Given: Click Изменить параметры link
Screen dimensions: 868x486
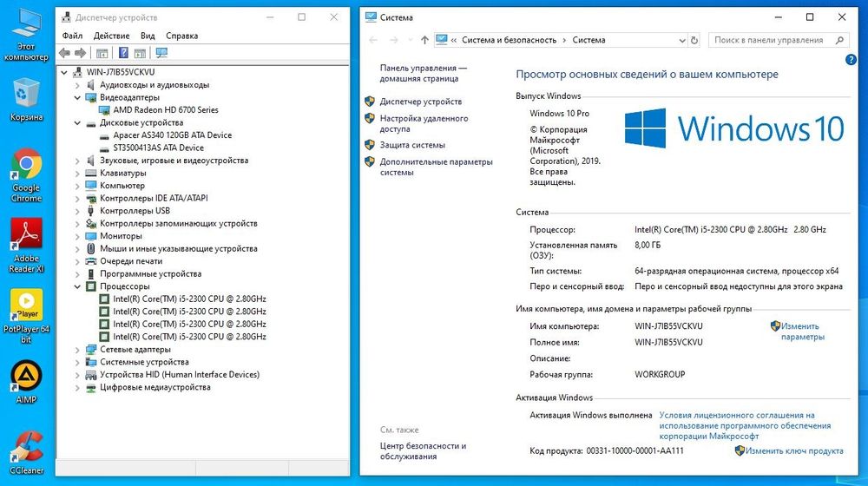Looking at the screenshot, I should coord(802,332).
